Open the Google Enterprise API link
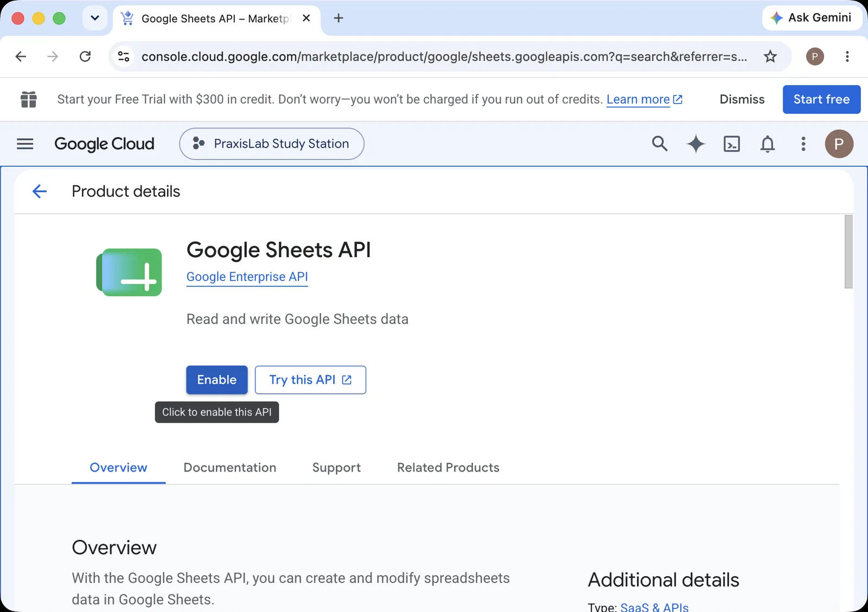The image size is (868, 612). click(x=247, y=277)
